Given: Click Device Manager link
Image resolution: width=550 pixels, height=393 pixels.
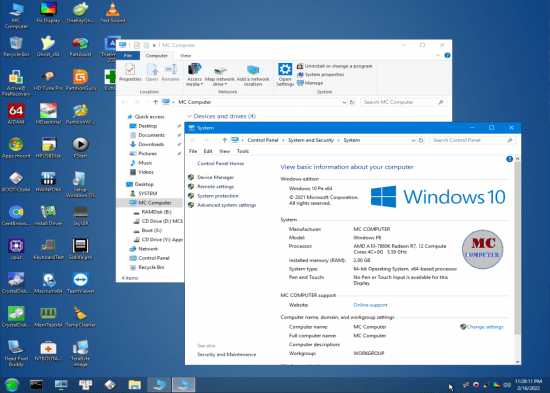Looking at the screenshot, I should point(215,178).
